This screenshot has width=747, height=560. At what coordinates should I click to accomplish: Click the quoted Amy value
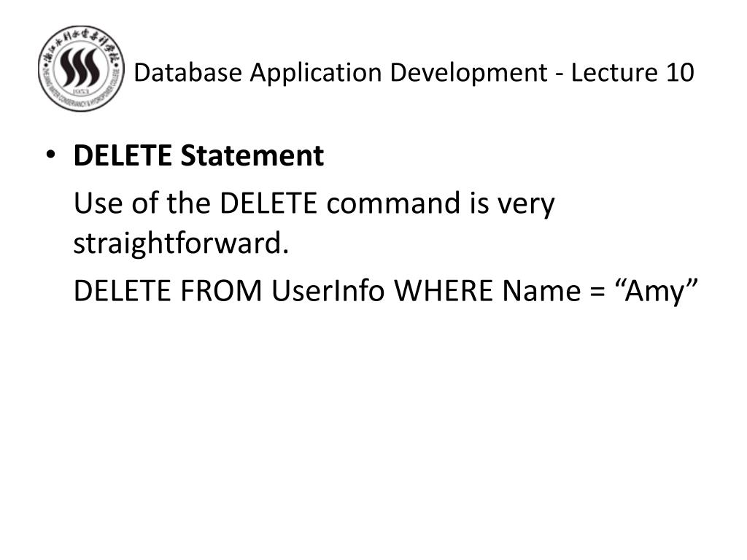(657, 290)
